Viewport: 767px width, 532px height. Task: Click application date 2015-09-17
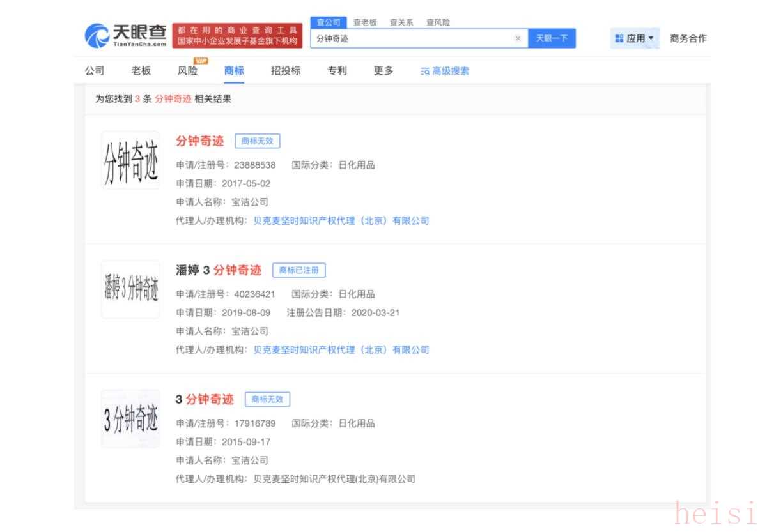coord(246,442)
